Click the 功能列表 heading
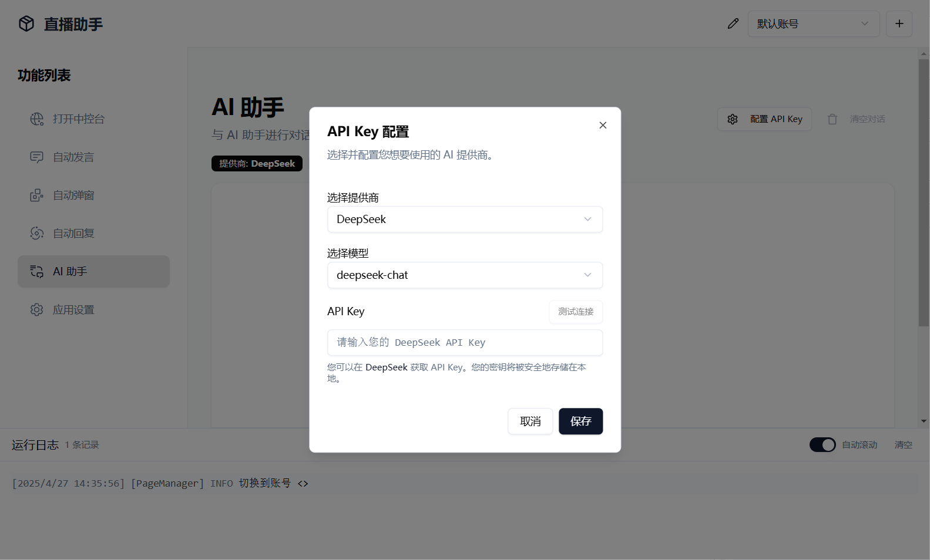 tap(44, 75)
